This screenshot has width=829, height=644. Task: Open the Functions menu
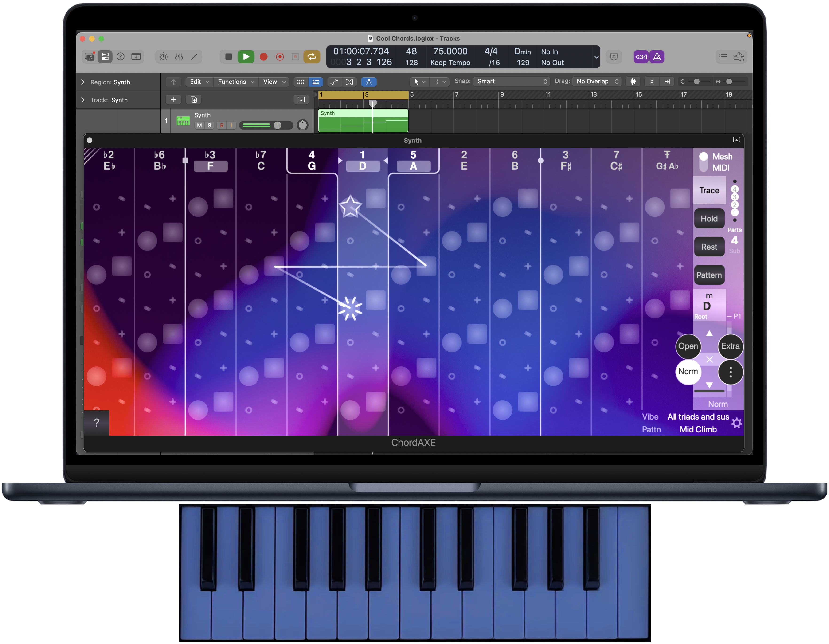[236, 82]
